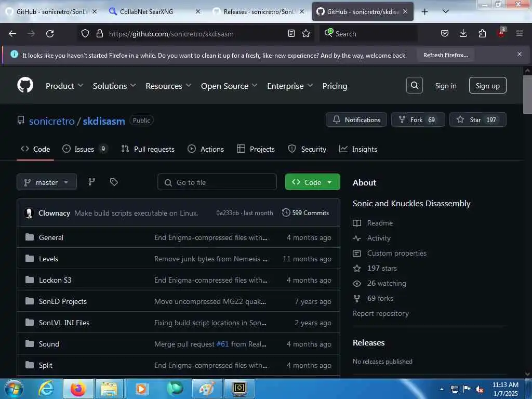The image size is (532, 399).
Task: View branches via the branch icon
Action: pyautogui.click(x=91, y=182)
